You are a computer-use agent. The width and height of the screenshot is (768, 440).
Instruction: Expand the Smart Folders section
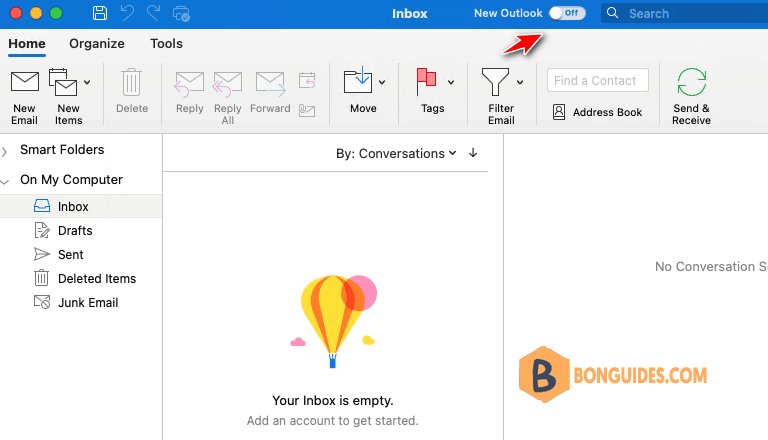(5, 151)
